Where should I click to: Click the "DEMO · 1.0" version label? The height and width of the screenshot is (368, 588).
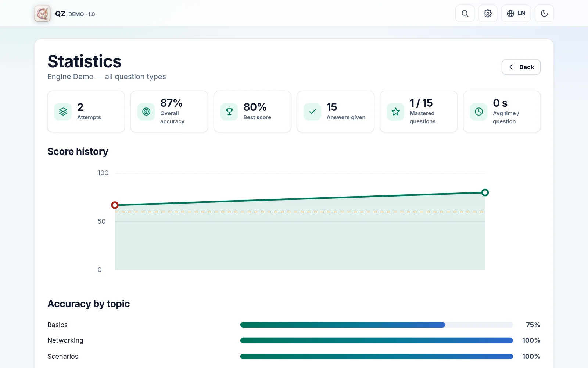click(x=82, y=14)
